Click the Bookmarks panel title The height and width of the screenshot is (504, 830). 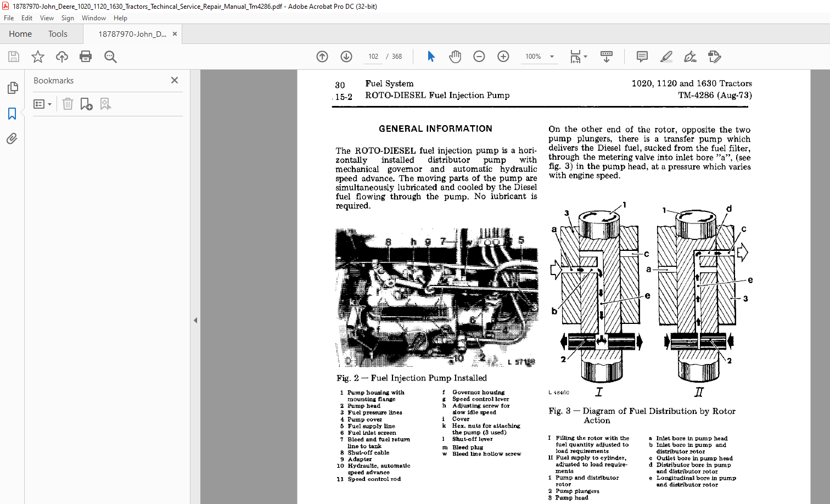[53, 80]
